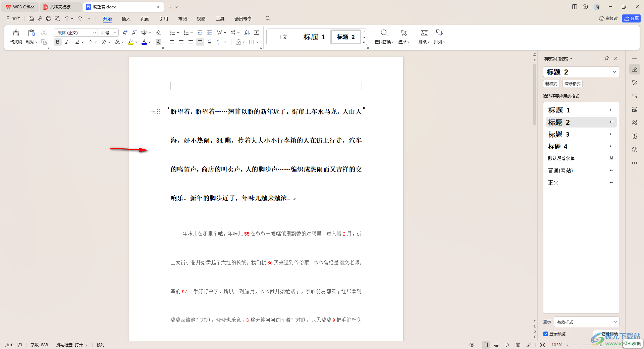Click the yellow highlight color swatch
The width and height of the screenshot is (644, 349).
[131, 42]
